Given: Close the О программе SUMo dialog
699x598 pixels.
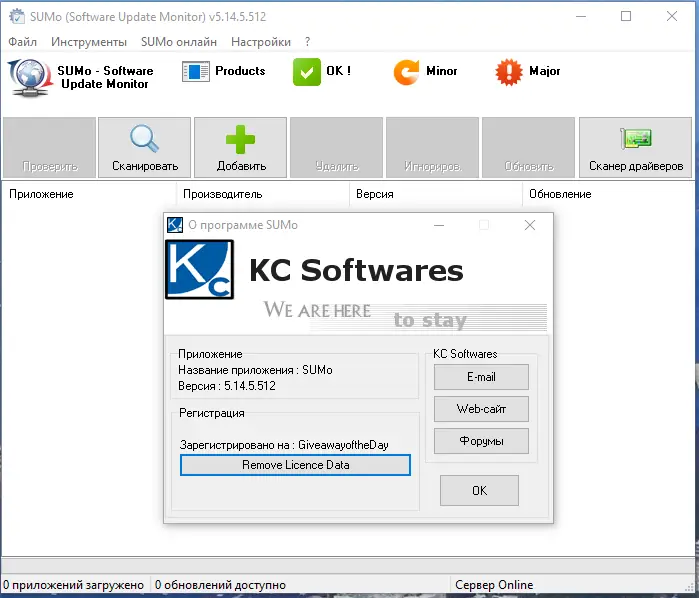Looking at the screenshot, I should (x=530, y=225).
